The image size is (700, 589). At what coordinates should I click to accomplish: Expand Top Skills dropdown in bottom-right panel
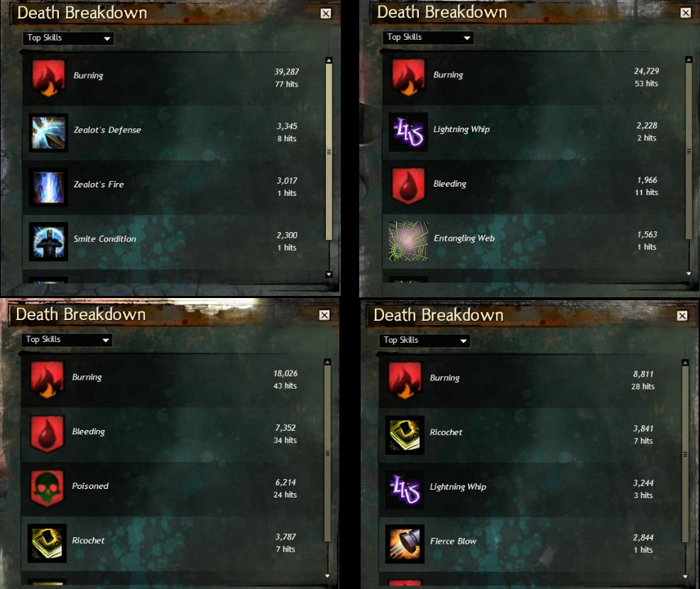click(x=425, y=341)
